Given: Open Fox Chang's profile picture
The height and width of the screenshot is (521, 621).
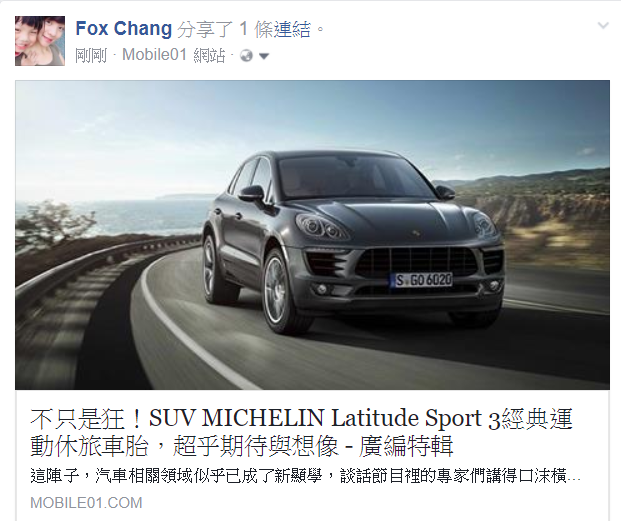Looking at the screenshot, I should tap(40, 41).
